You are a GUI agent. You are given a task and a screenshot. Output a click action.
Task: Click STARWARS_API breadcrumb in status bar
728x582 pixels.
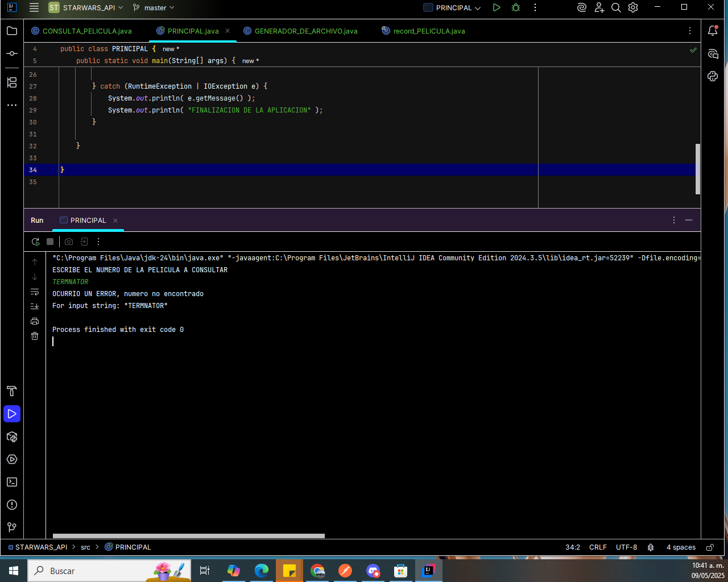coord(38,547)
